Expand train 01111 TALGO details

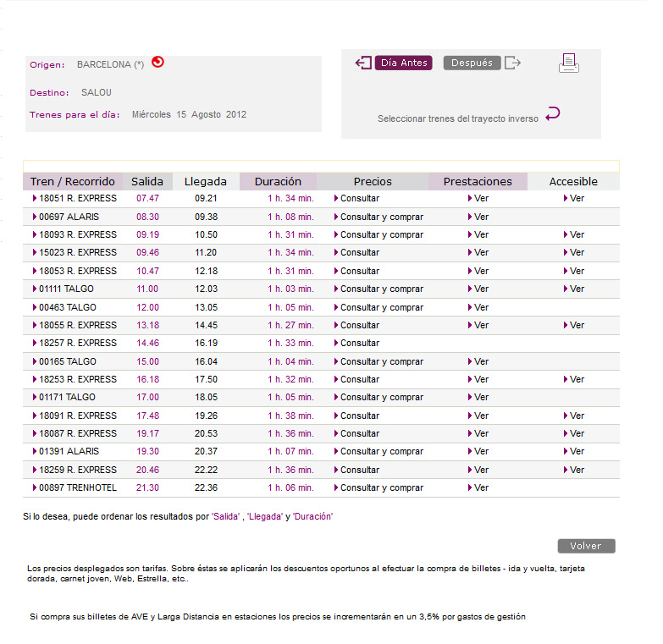tap(63, 289)
